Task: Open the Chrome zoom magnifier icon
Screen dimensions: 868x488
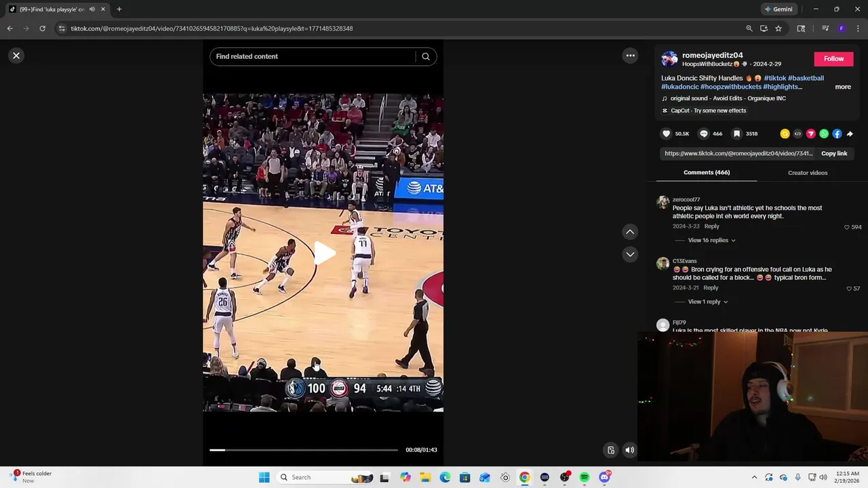Action: pyautogui.click(x=749, y=28)
